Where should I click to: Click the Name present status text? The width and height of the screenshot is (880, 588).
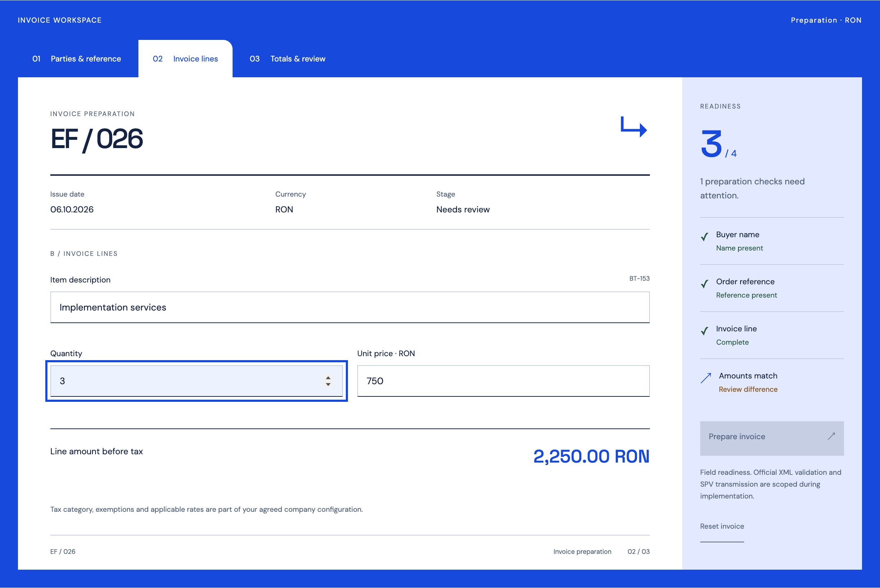point(739,248)
